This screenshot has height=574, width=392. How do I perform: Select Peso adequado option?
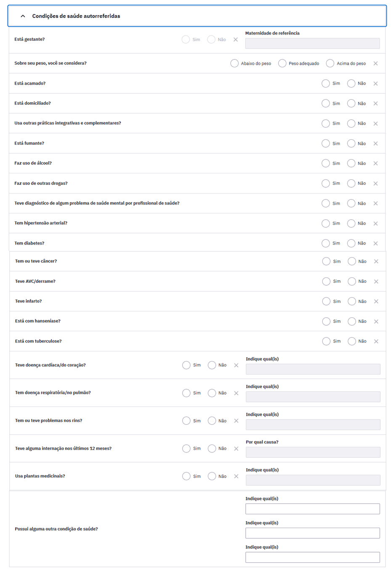[x=282, y=64]
